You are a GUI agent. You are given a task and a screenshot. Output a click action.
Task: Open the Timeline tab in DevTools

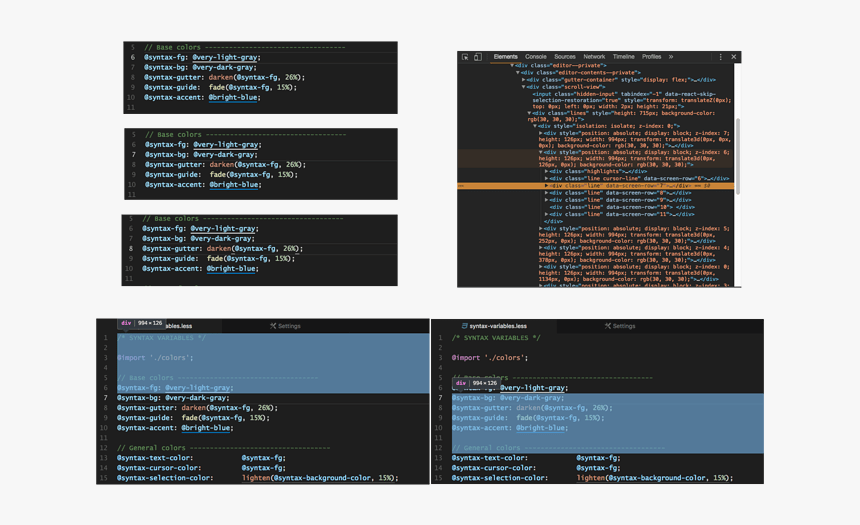(623, 57)
